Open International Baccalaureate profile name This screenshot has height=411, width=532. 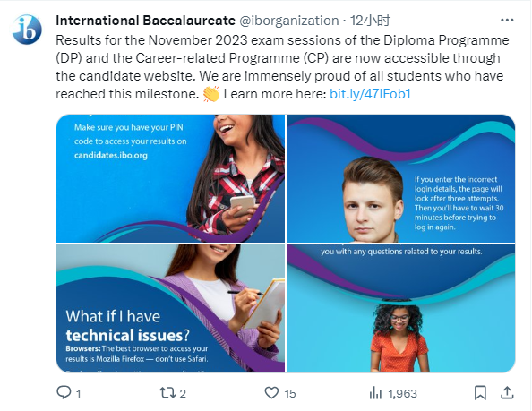[146, 21]
